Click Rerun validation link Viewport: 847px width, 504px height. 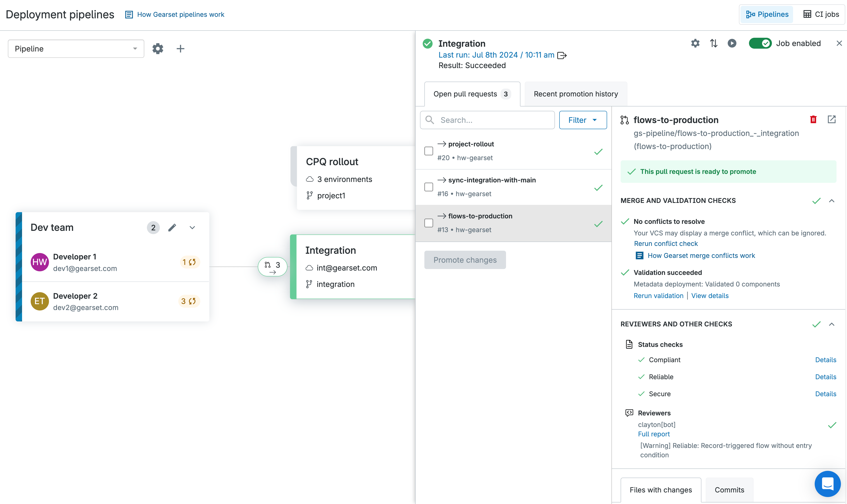click(x=658, y=296)
